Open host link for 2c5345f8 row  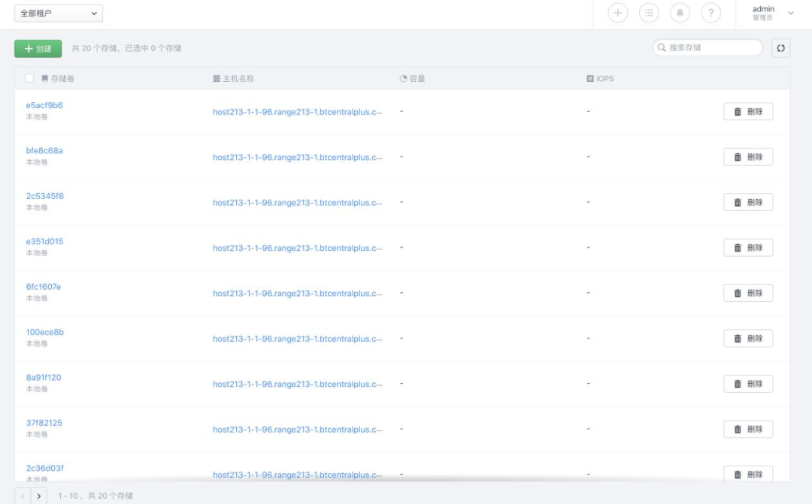(297, 203)
